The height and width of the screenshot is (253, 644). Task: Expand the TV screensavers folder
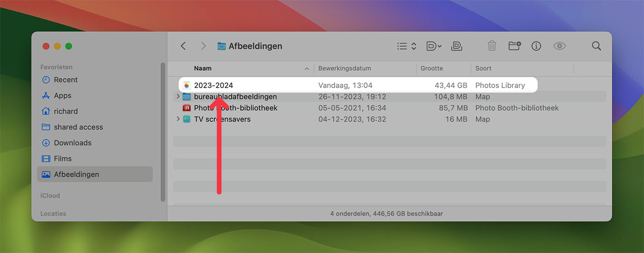pos(178,119)
